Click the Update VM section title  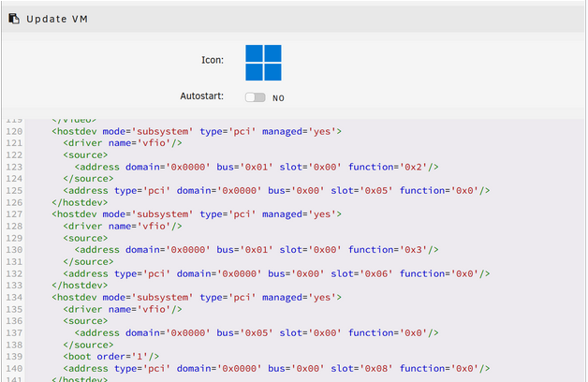click(57, 19)
